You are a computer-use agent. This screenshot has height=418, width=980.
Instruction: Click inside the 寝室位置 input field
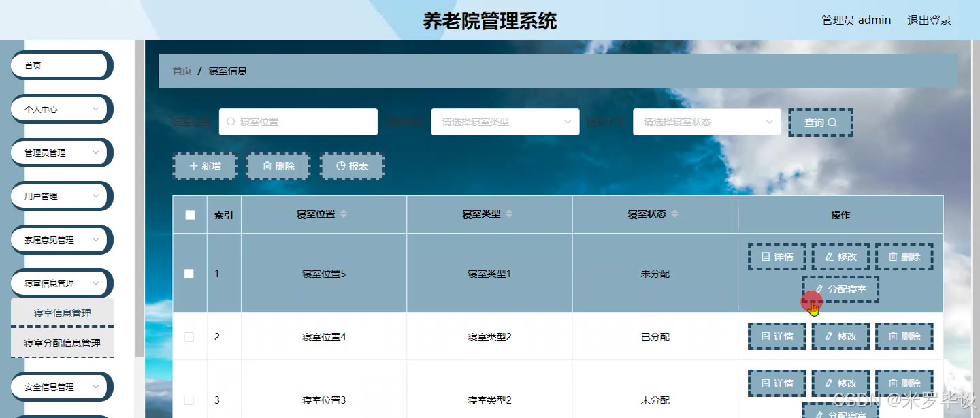pos(299,121)
